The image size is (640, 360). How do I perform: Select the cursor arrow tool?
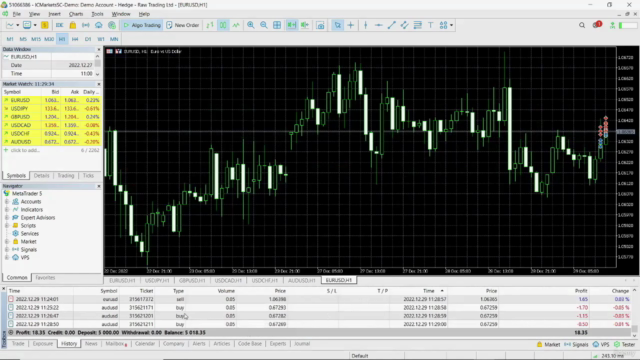(338, 25)
